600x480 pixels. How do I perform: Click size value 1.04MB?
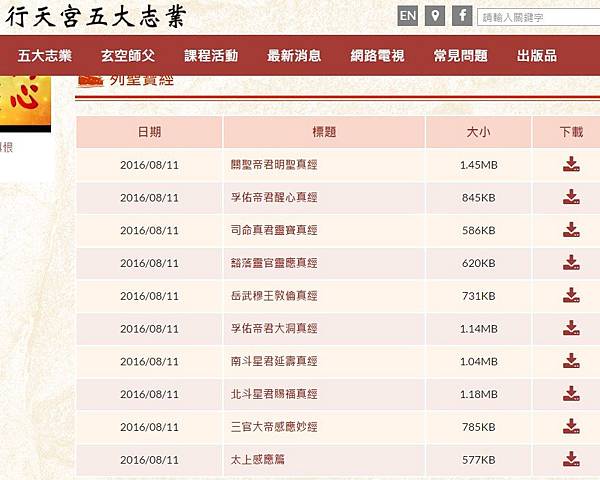click(478, 362)
